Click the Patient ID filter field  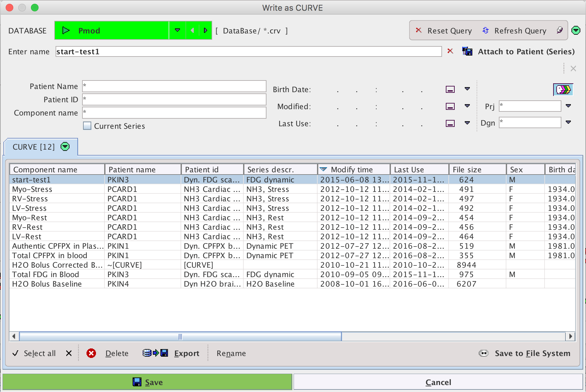(174, 99)
